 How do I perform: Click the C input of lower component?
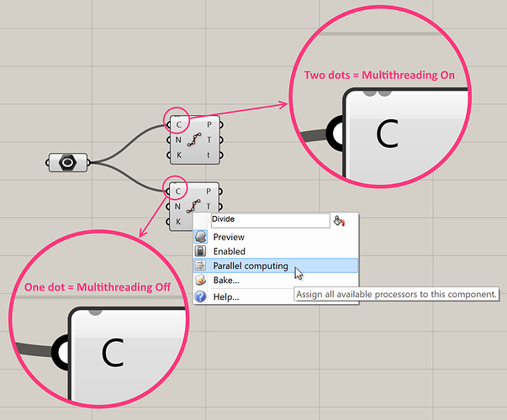pos(177,192)
